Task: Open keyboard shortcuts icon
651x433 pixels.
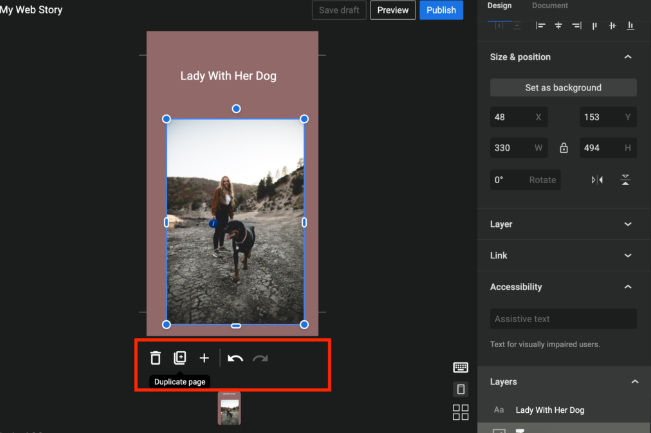Action: (x=461, y=368)
